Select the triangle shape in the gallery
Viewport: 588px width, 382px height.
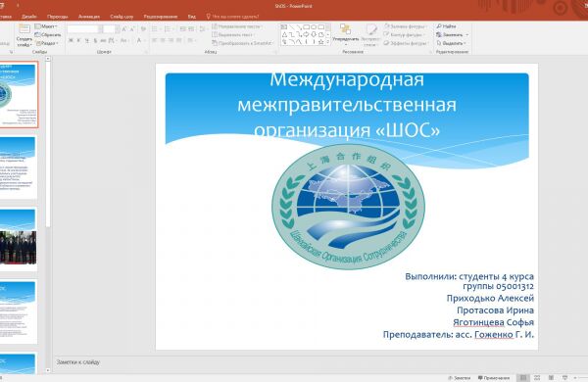click(284, 34)
